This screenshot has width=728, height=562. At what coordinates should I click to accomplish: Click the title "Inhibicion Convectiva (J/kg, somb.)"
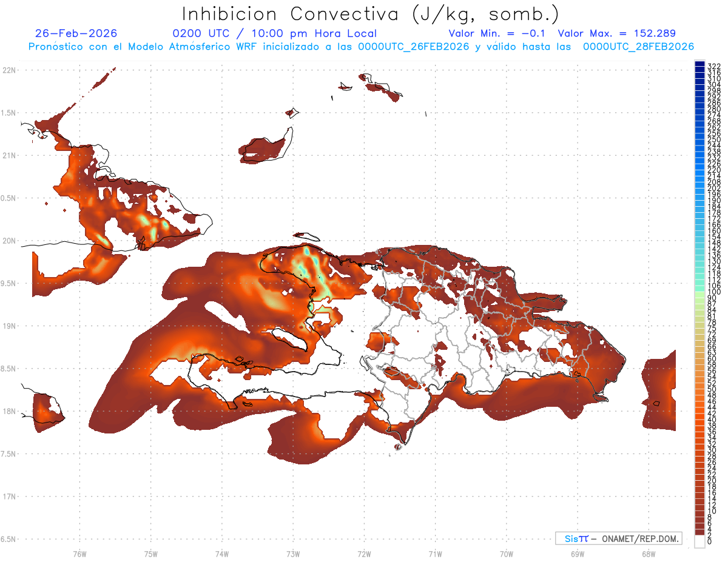[x=371, y=14]
